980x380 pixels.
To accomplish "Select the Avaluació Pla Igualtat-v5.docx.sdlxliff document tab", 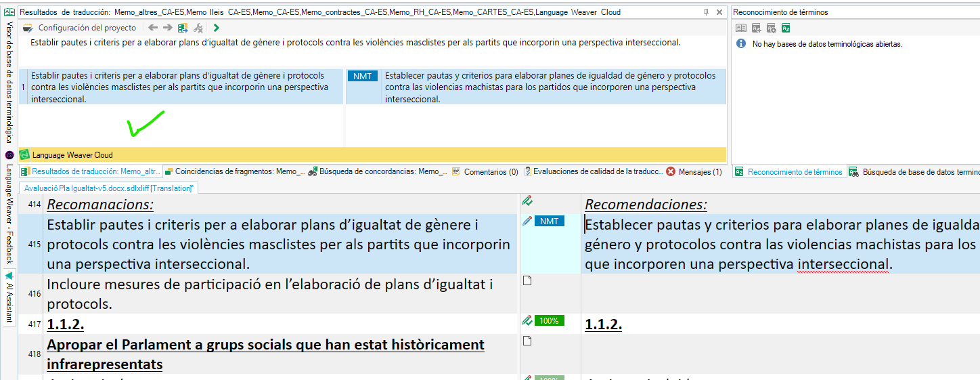I will (x=108, y=188).
